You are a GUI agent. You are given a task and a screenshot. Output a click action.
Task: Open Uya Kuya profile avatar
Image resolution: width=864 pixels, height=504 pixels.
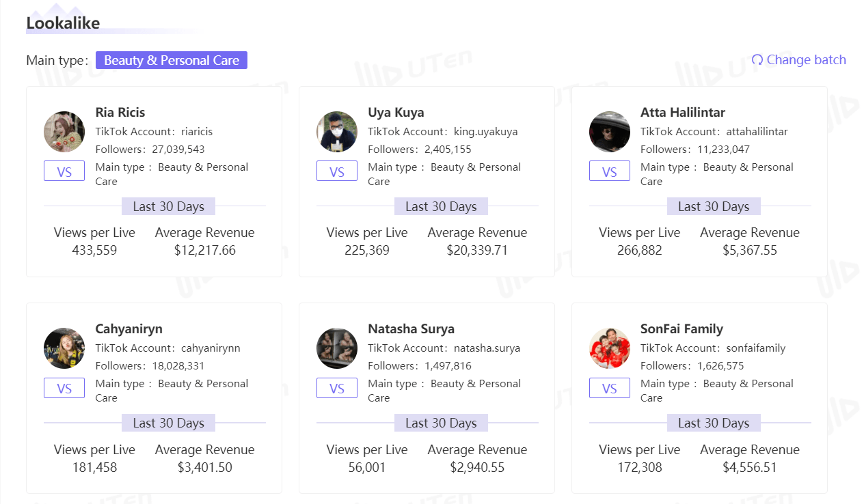337,132
